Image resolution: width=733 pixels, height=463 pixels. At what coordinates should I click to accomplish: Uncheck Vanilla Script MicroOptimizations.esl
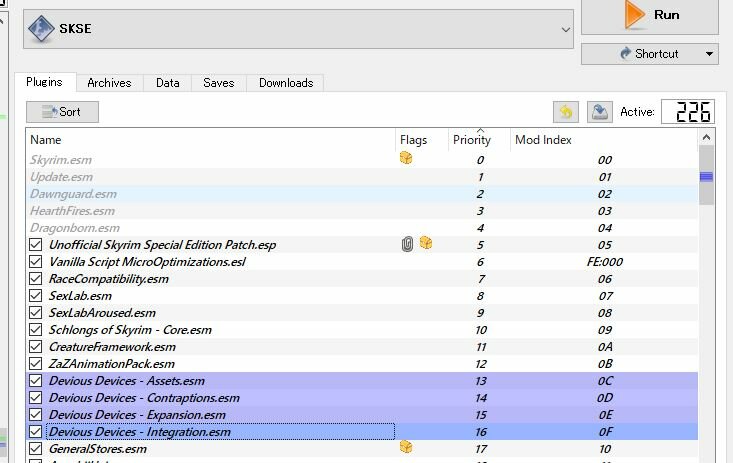point(36,262)
